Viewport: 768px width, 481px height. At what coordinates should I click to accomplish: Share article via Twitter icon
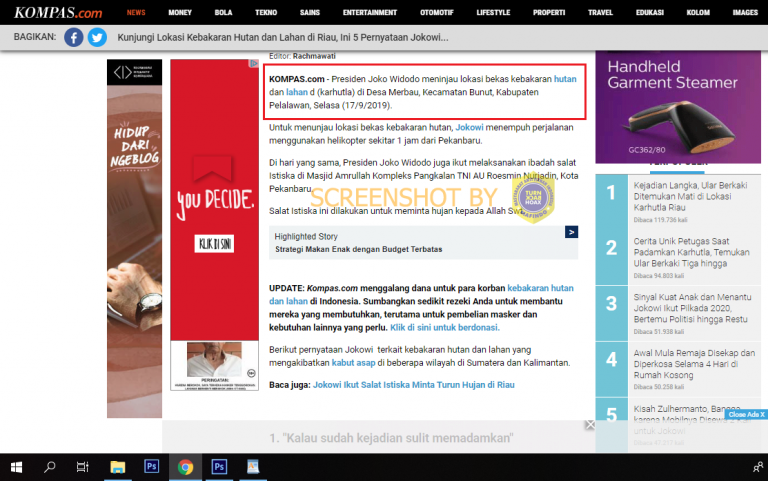[97, 37]
